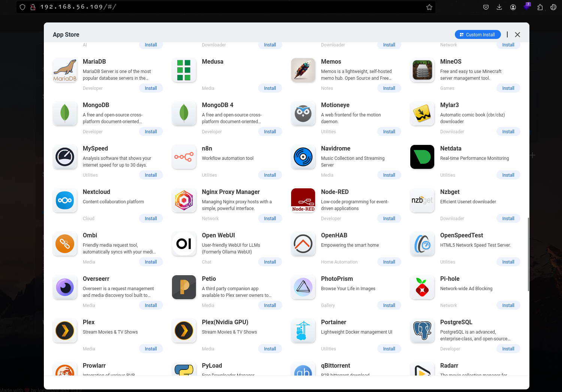Select the Pi-hole raspberry icon
Image resolution: width=562 pixels, height=392 pixels.
click(x=422, y=287)
